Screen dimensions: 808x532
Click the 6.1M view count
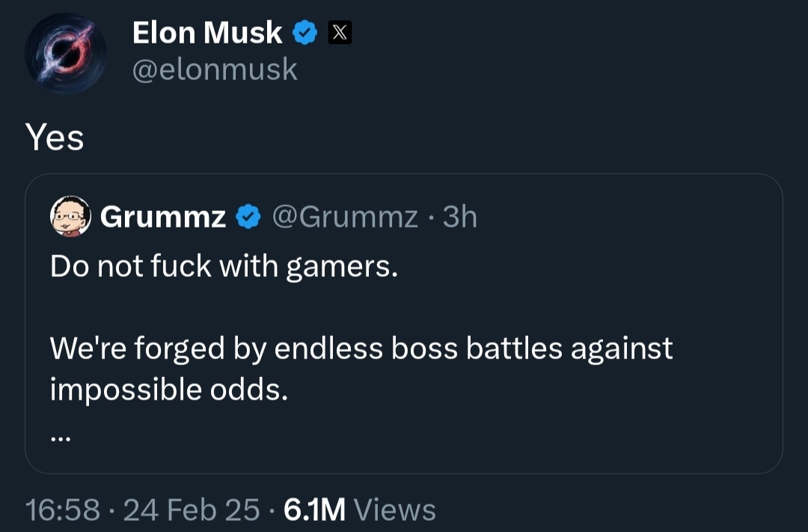(314, 510)
